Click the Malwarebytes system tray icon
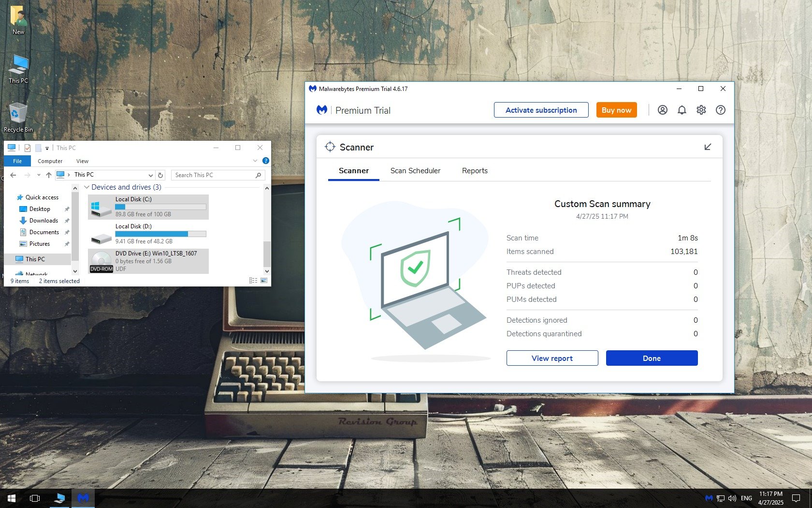Screen dimensions: 812x508 709,498
